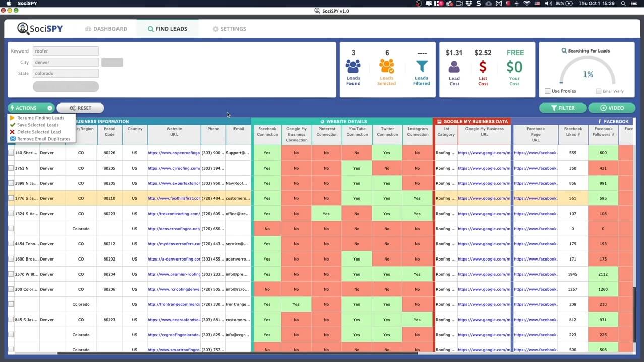
Task: Click the Leads Selected icon
Action: click(387, 66)
